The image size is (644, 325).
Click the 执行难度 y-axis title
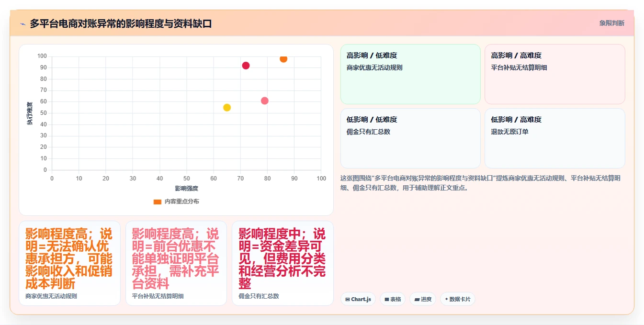click(30, 113)
